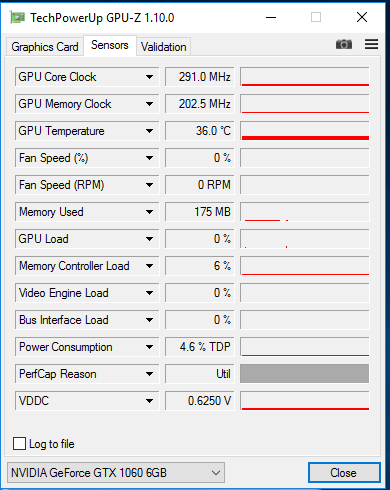The width and height of the screenshot is (390, 490).
Task: Switch to the Graphics Card tab
Action: pos(45,47)
